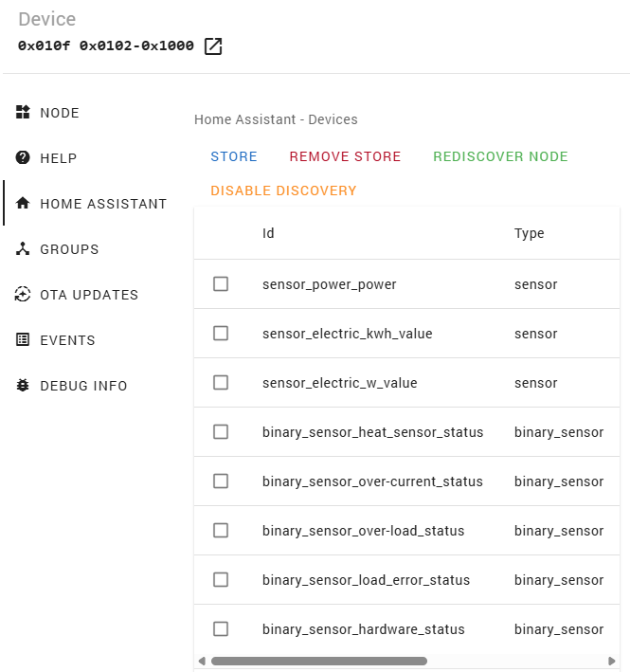Toggle the binary_sensor_hardware_status checkbox
The image size is (630, 672).
pyautogui.click(x=221, y=629)
